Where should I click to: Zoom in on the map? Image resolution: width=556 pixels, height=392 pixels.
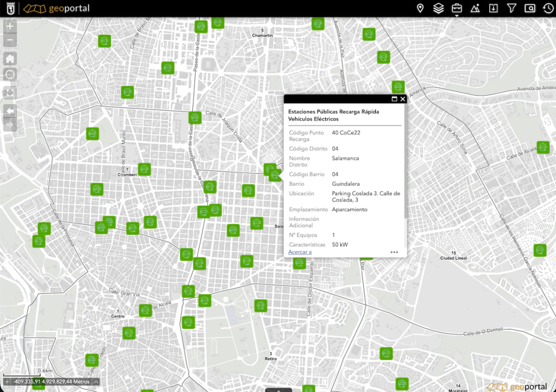point(10,26)
